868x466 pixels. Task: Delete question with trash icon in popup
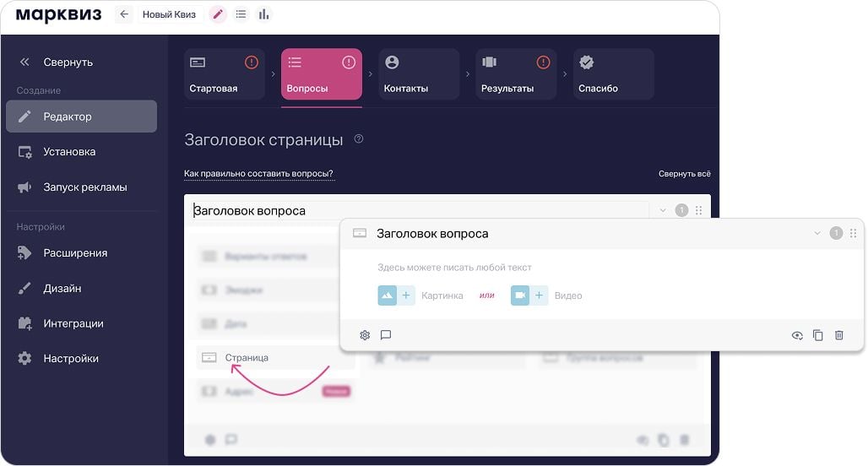tap(839, 335)
